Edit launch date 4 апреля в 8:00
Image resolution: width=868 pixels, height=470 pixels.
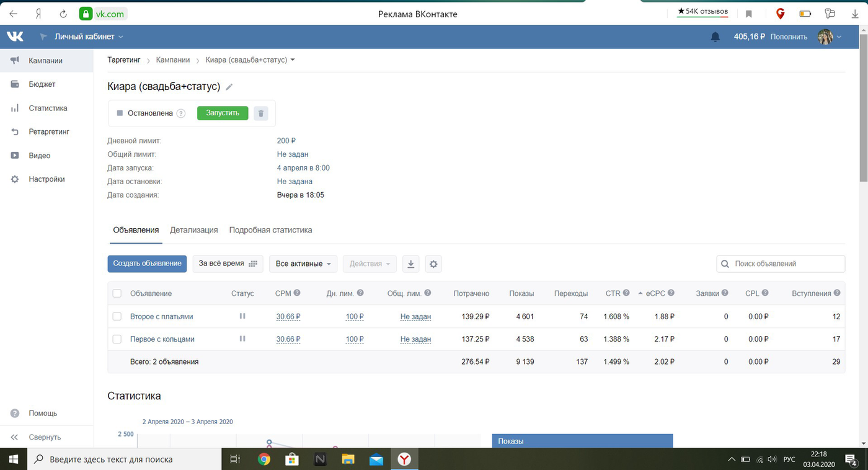coord(303,168)
